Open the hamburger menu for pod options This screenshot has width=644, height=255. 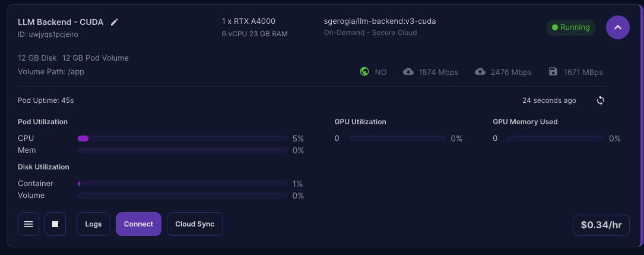28,224
